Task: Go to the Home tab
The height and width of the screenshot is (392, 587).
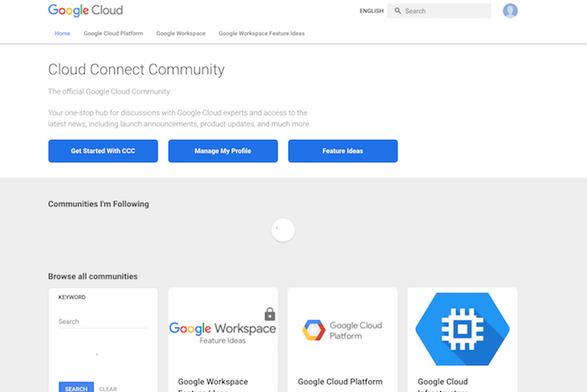Action: coord(63,34)
